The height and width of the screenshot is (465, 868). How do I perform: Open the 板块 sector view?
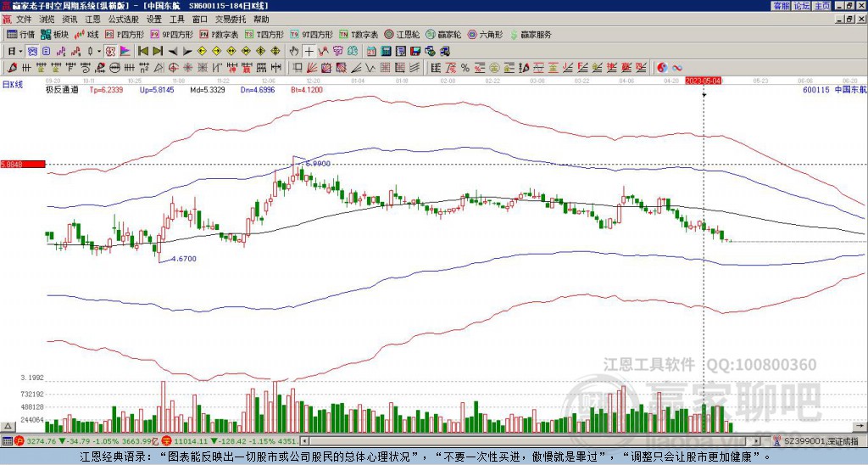[x=54, y=34]
